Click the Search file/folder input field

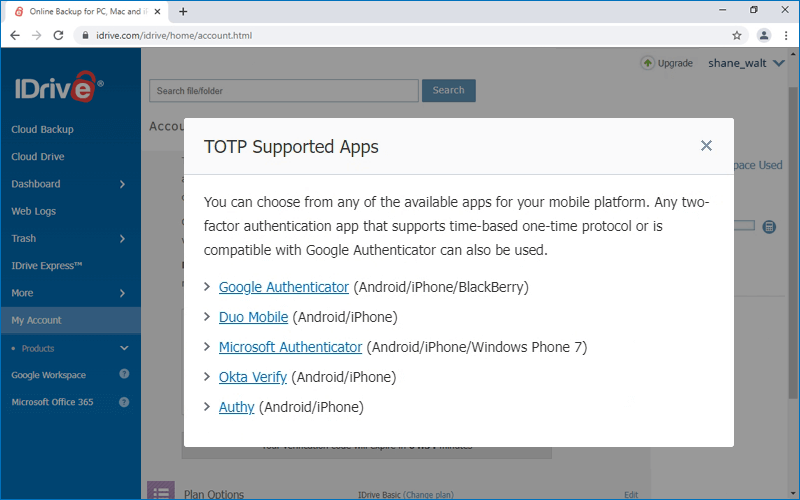pyautogui.click(x=283, y=90)
